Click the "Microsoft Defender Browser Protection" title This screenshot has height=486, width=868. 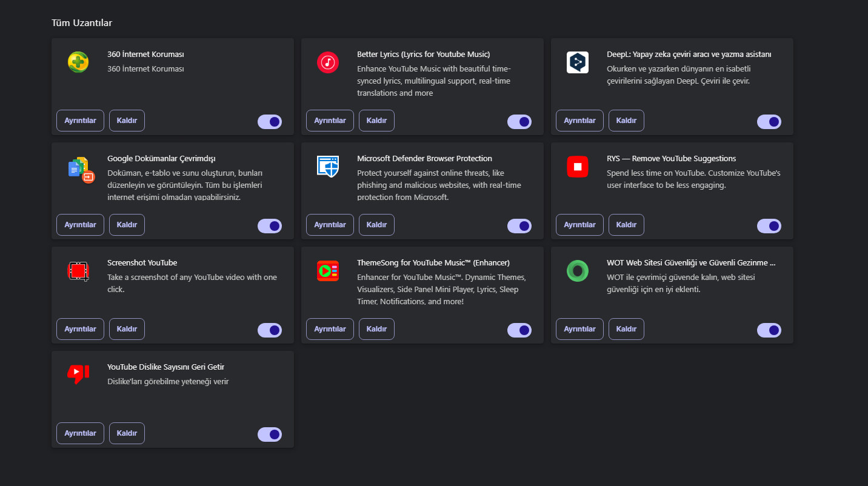[x=424, y=159]
